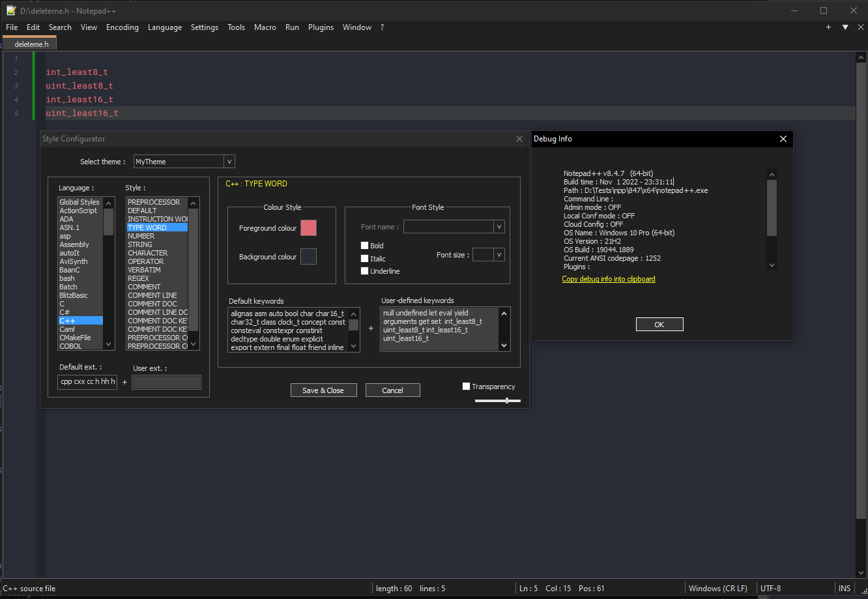
Task: Click the Debug Info text box down scroll arrow
Action: [x=772, y=265]
